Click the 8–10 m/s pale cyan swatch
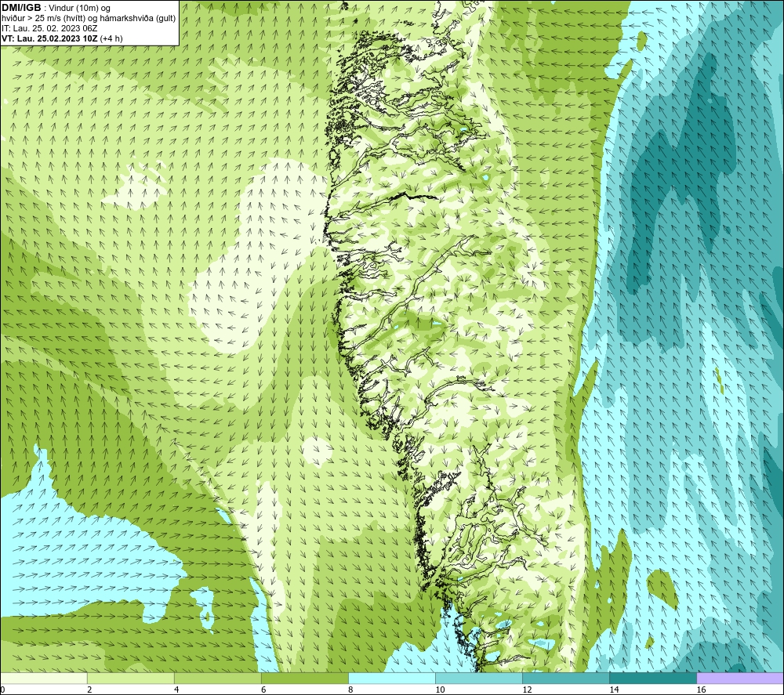 point(392,678)
